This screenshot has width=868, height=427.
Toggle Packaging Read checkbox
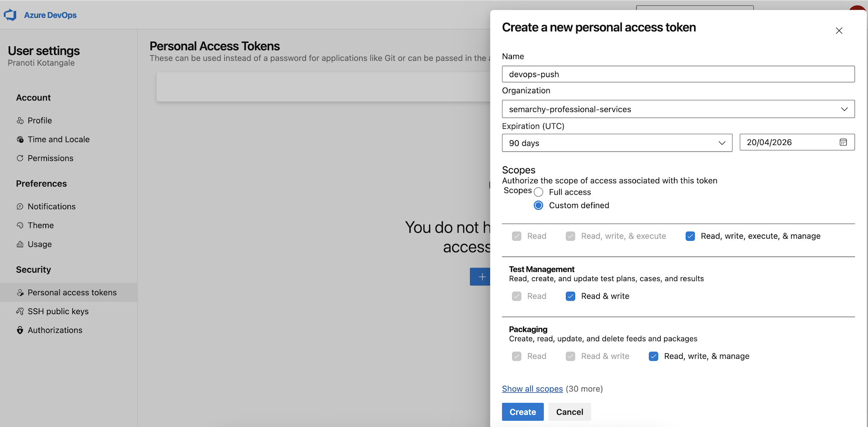click(x=516, y=356)
